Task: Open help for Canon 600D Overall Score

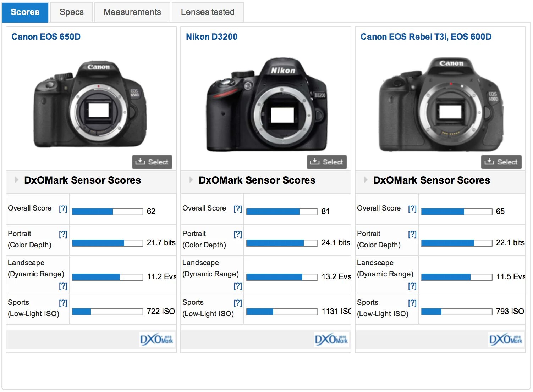Action: pos(412,209)
